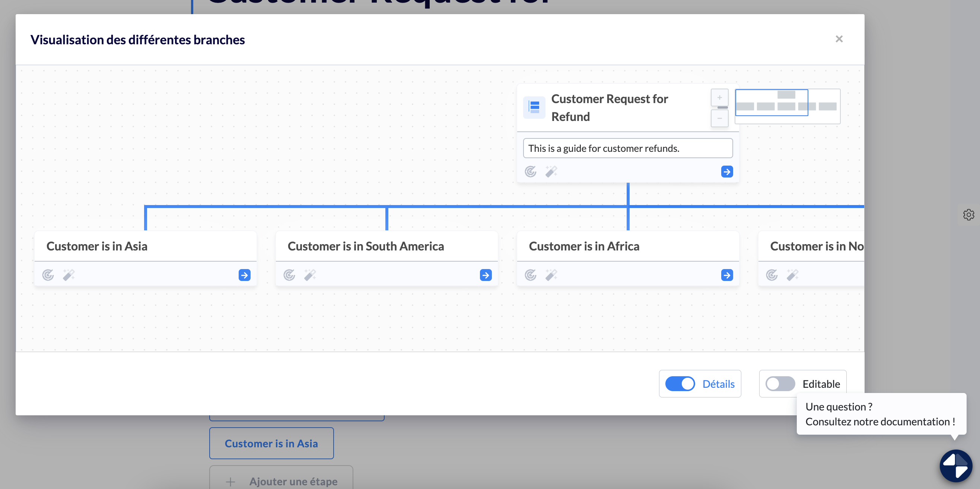Click the refund guide description field
Image resolution: width=980 pixels, height=489 pixels.
[628, 148]
